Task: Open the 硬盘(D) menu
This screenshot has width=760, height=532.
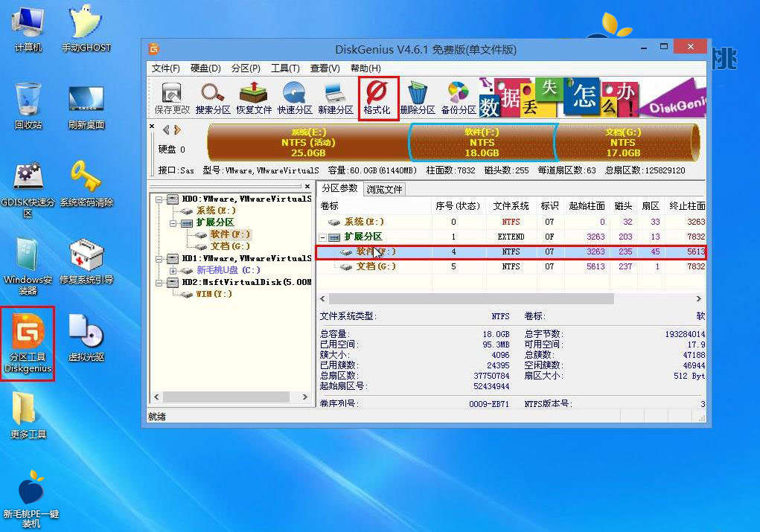Action: point(205,68)
